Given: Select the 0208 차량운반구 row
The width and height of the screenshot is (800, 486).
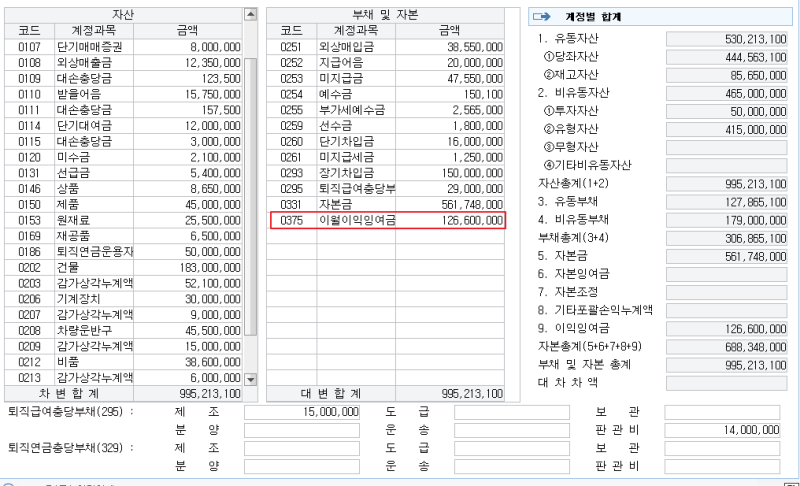Looking at the screenshot, I should (x=123, y=331).
